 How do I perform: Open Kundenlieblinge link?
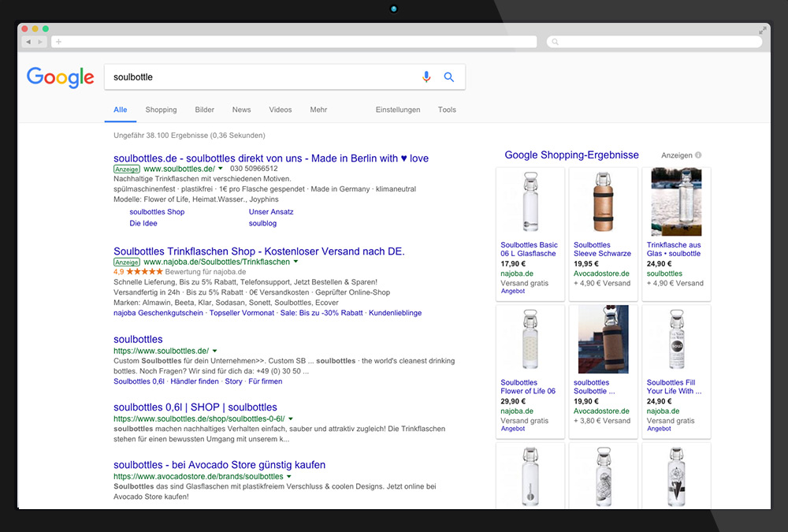coord(395,313)
